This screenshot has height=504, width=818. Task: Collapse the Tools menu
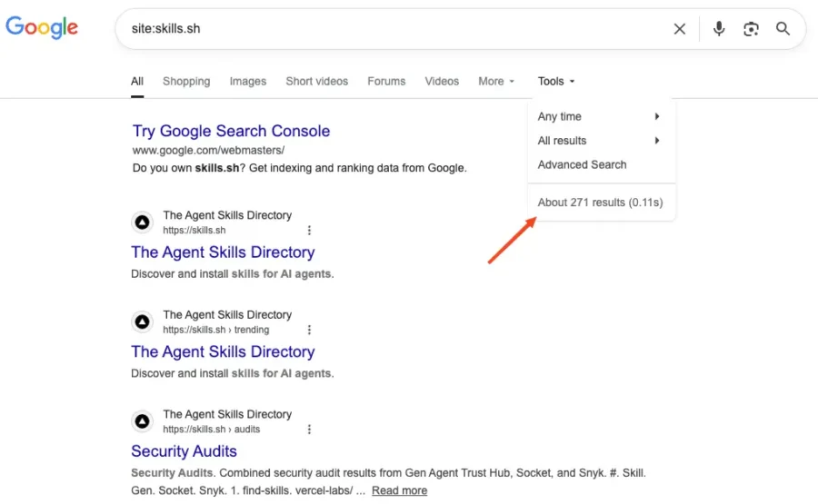coord(556,82)
